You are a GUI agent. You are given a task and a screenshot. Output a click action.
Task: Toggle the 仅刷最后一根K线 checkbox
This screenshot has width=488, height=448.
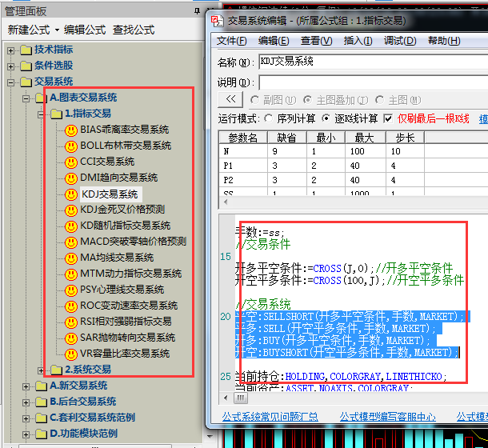point(388,118)
